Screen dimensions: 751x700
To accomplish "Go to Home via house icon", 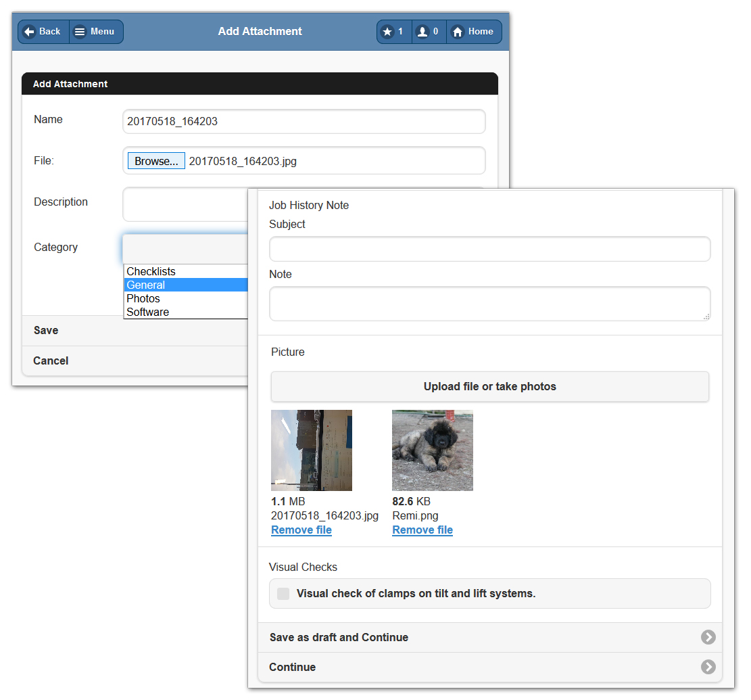I will click(x=458, y=32).
